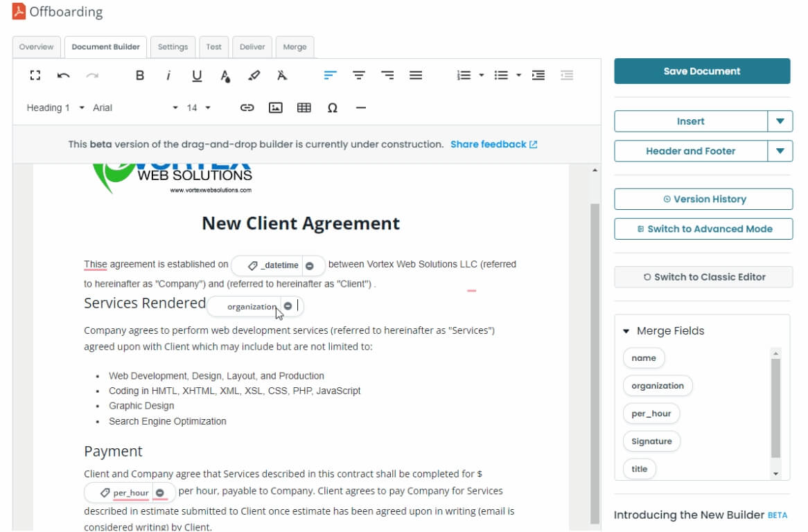Insert a table using the table icon
The height and width of the screenshot is (532, 808).
click(x=304, y=107)
